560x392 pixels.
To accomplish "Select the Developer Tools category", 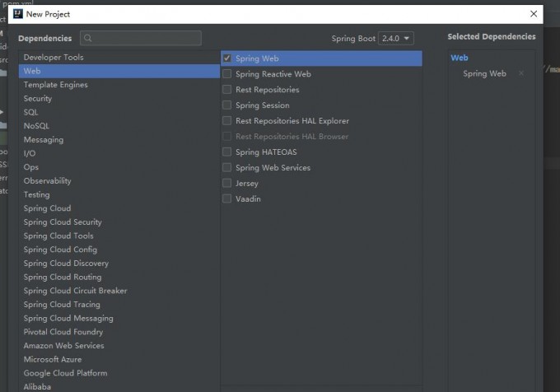I will click(x=119, y=57).
